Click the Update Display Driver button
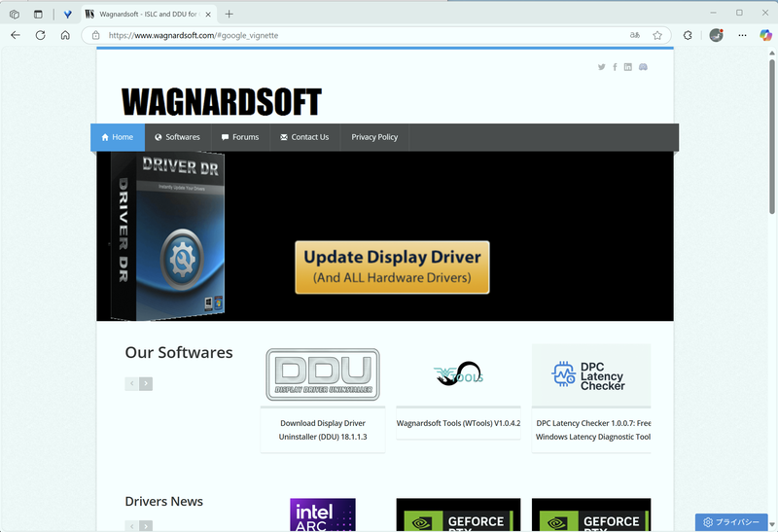 pos(392,267)
